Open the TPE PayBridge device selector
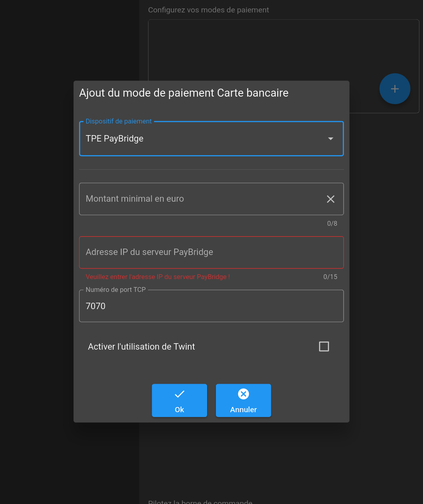 201,139
